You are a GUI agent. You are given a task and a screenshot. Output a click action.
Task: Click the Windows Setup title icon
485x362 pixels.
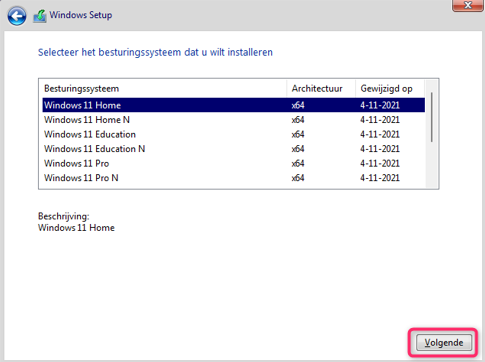[40, 16]
